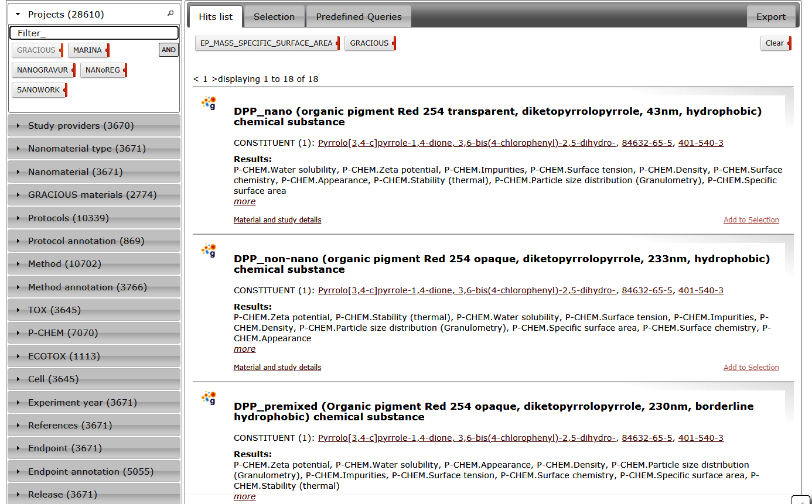The image size is (812, 504).
Task: Remove the GRACIOUS query chip's red delete icon
Action: pos(394,43)
